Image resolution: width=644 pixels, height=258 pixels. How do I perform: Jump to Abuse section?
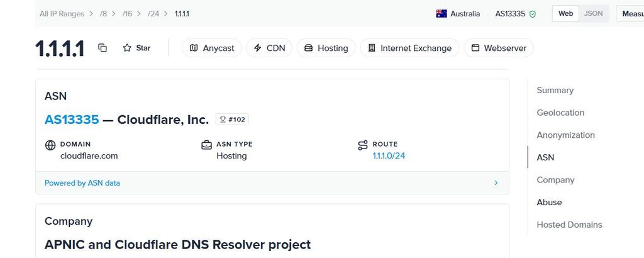[549, 202]
